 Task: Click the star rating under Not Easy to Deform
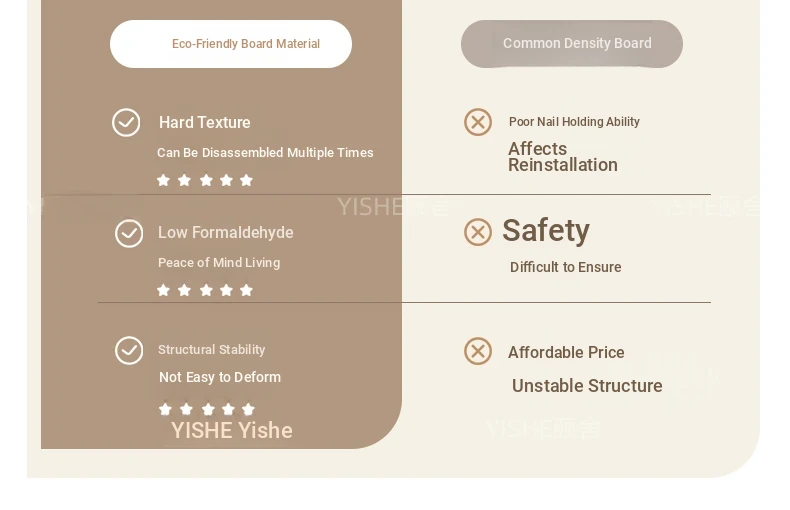tap(207, 409)
